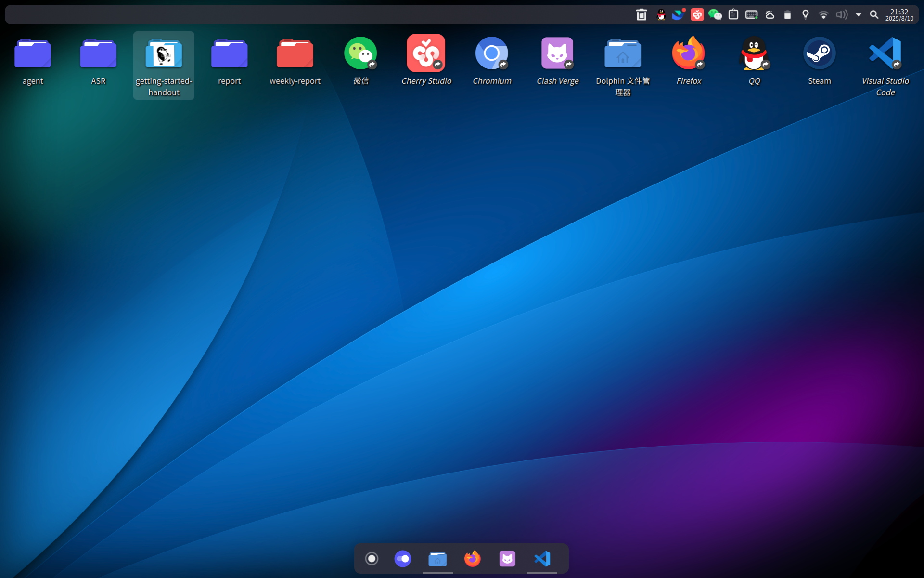This screenshot has height=578, width=924.
Task: Launch Visual Studio Code from the dock
Action: click(x=542, y=558)
